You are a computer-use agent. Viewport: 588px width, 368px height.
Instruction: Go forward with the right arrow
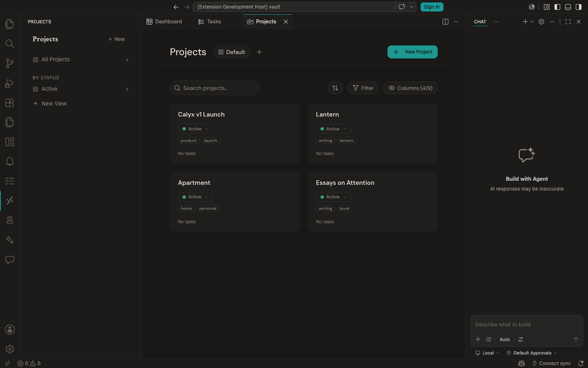click(x=187, y=7)
